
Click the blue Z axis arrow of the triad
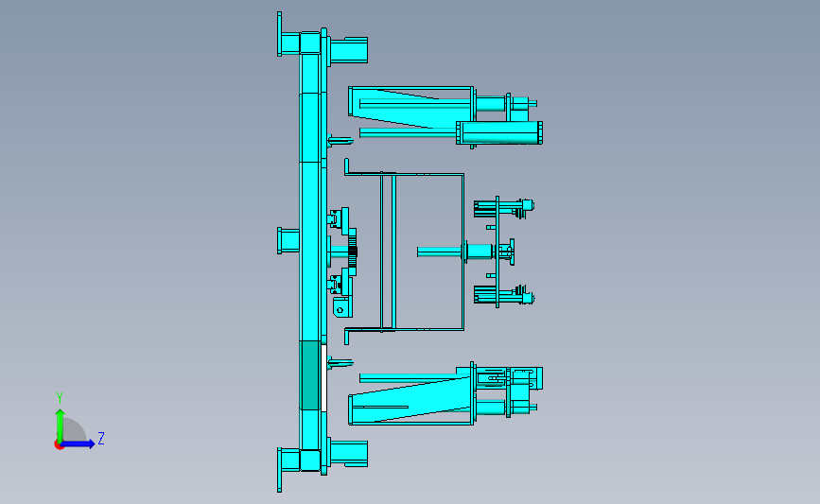tap(78, 444)
